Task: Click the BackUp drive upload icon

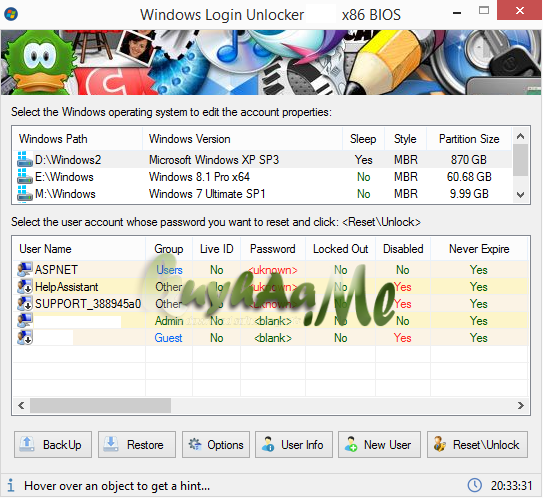Action: point(27,444)
